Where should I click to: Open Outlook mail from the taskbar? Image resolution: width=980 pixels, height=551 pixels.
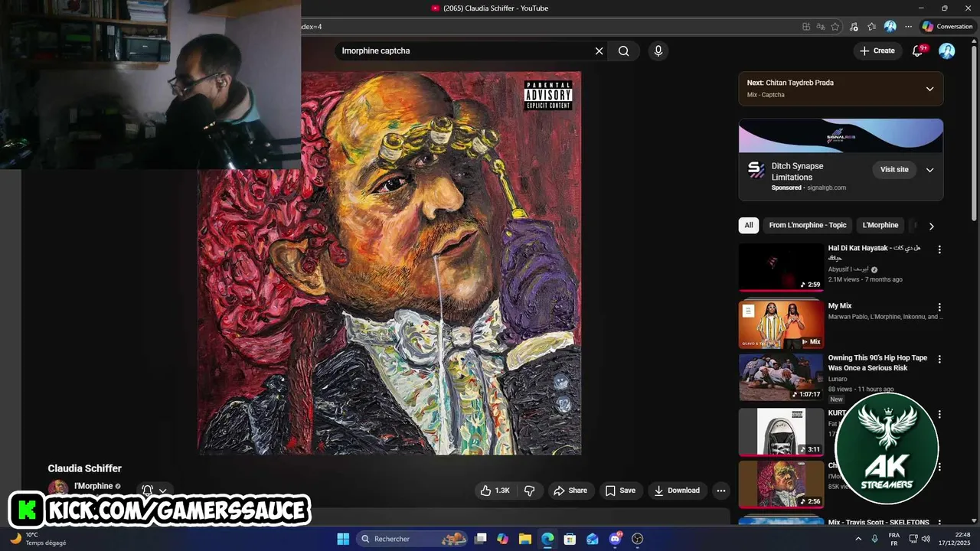click(x=593, y=539)
